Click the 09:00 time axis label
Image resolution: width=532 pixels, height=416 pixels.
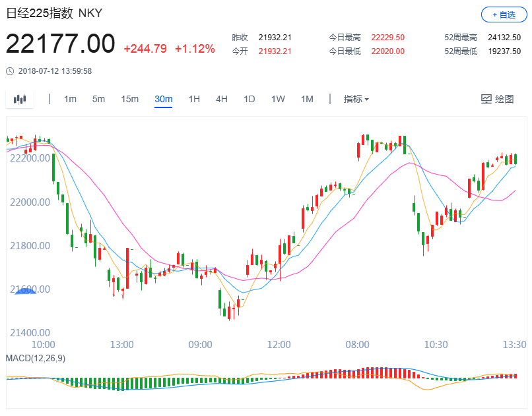[200, 345]
